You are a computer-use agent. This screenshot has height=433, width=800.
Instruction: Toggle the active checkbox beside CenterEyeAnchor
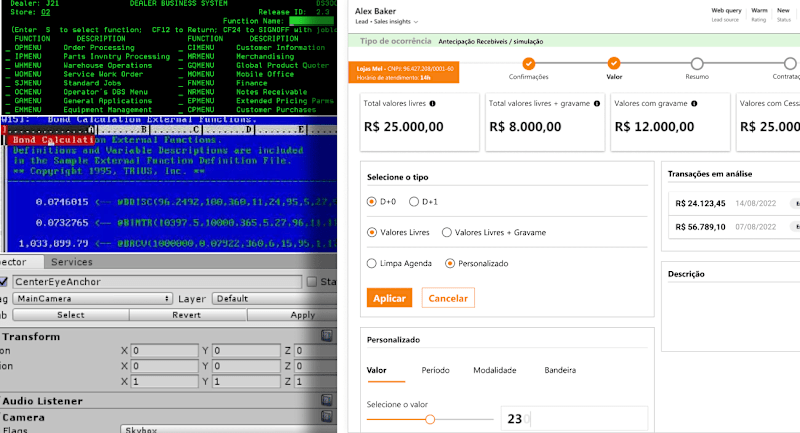(4, 282)
